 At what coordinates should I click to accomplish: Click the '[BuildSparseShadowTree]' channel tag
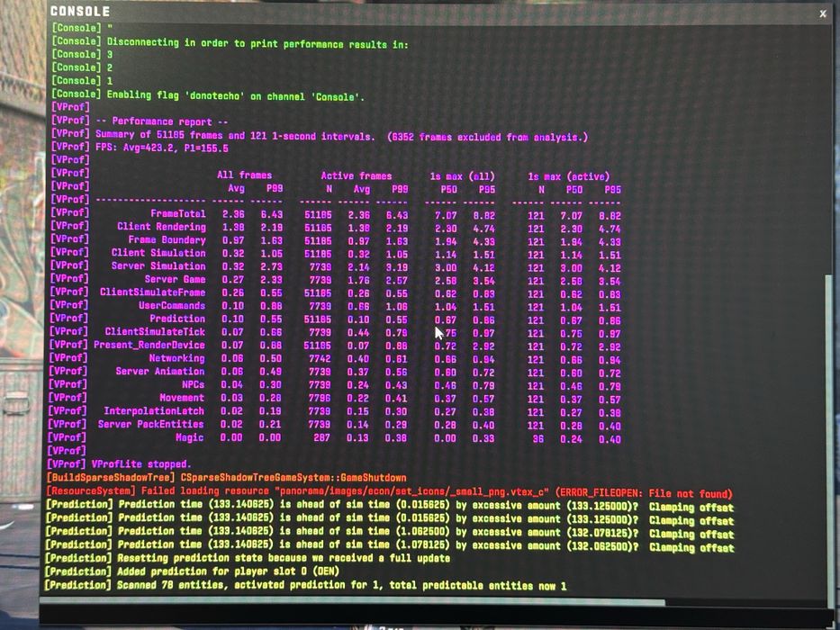pyautogui.click(x=111, y=477)
